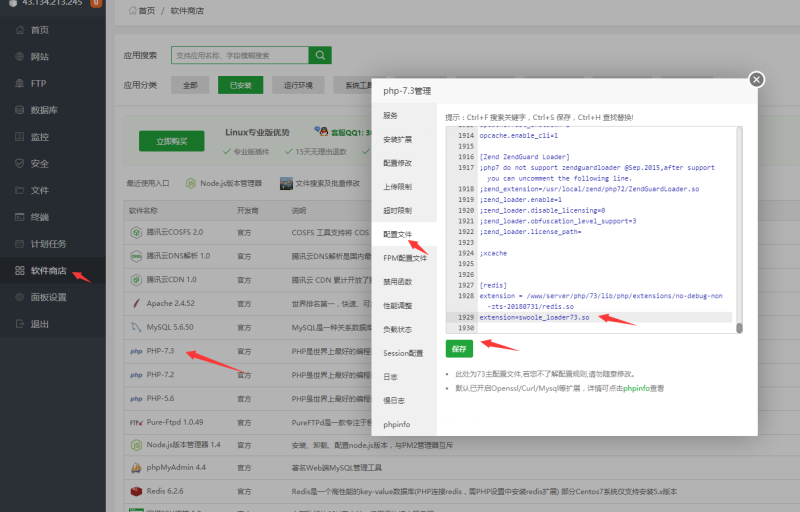Click the Node.js icon in 最近使用入口
The image size is (800, 512).
point(190,183)
